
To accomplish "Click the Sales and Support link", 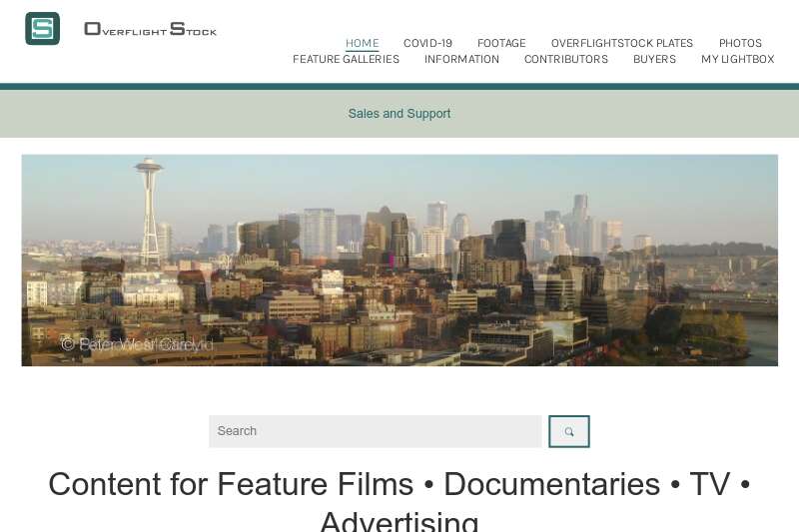I will pyautogui.click(x=399, y=114).
